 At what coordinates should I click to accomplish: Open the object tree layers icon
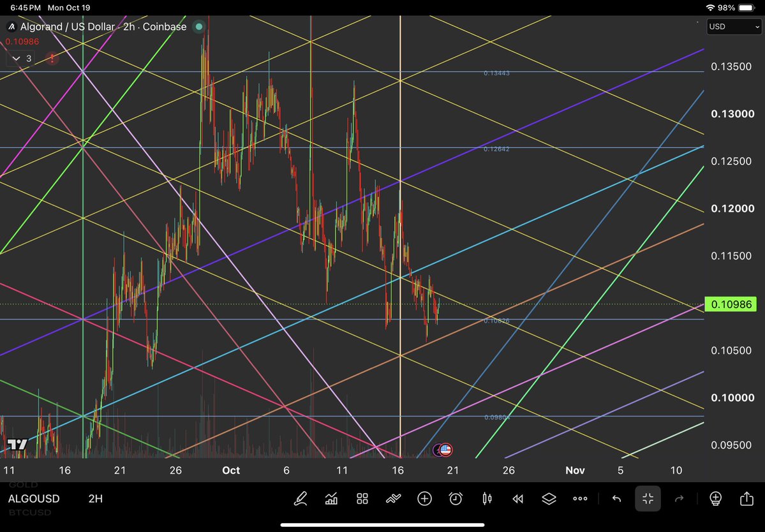coord(549,498)
